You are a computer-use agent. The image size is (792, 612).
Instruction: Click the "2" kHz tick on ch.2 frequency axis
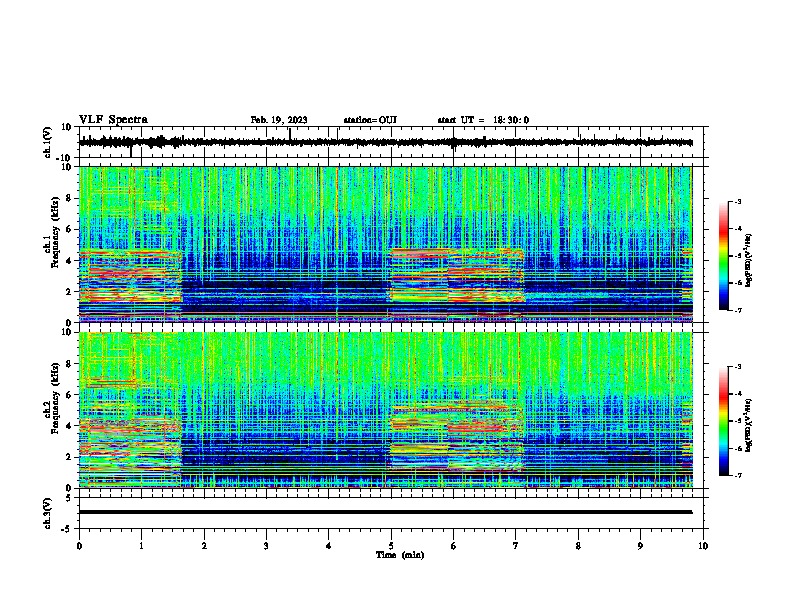(x=69, y=457)
